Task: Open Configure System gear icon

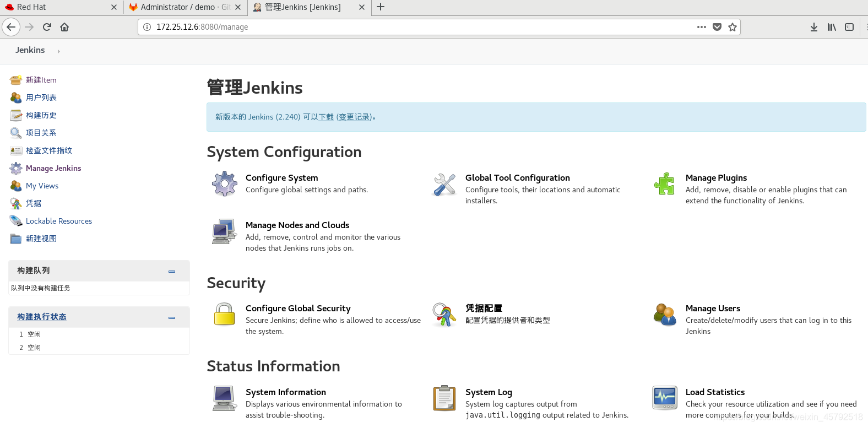Action: [x=225, y=183]
